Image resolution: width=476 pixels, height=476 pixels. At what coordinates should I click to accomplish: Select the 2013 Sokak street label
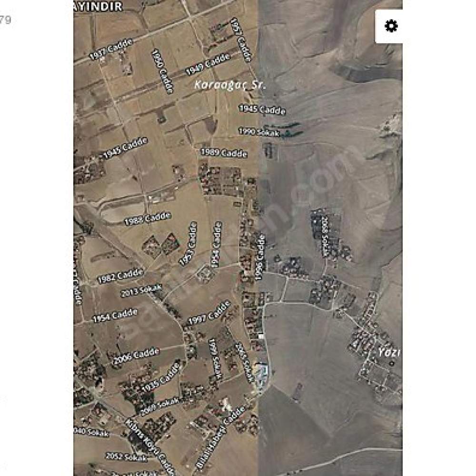pos(142,290)
